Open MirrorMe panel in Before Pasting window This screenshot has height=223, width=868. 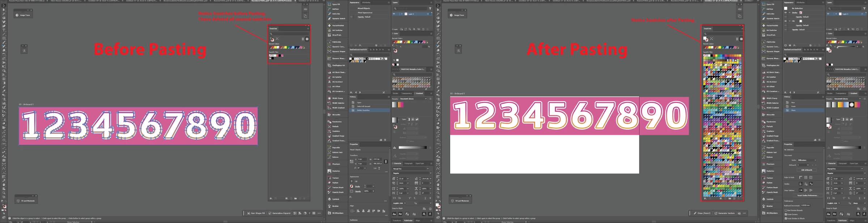point(335,115)
